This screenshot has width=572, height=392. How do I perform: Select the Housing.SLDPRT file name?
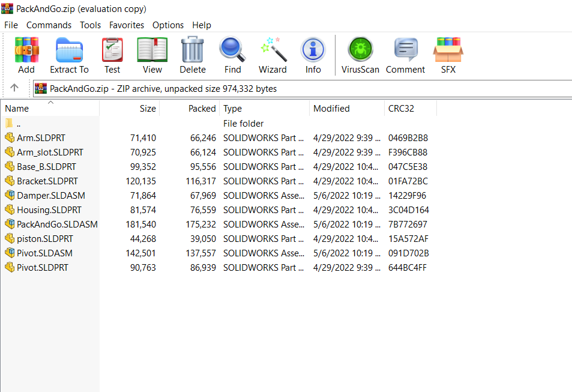point(49,210)
